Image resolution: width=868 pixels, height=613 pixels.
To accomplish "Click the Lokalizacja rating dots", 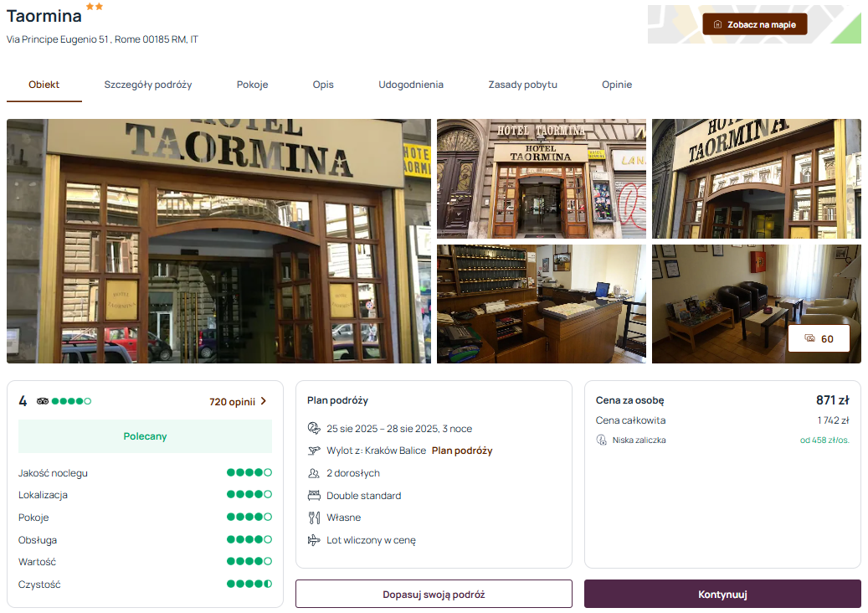I will pos(249,494).
